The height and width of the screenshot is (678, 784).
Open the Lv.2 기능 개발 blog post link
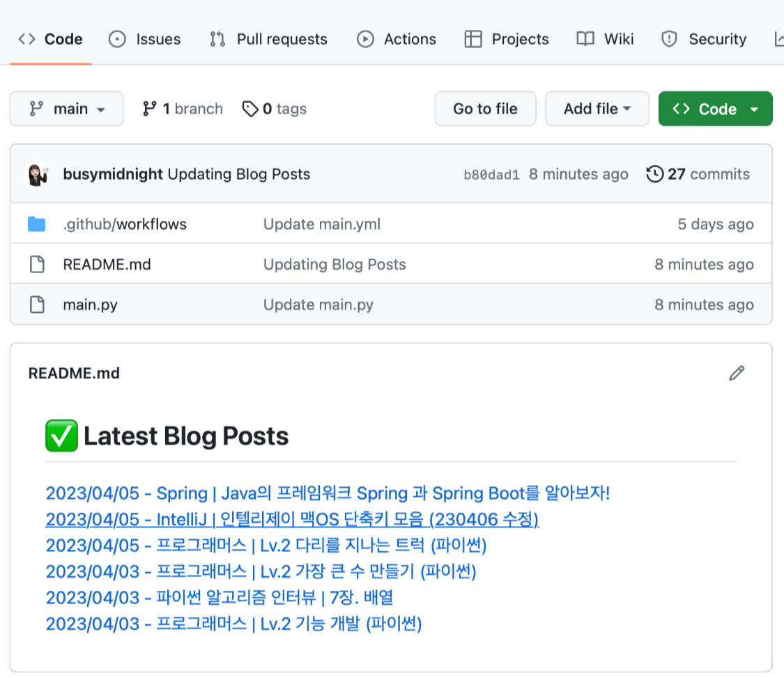(x=233, y=624)
